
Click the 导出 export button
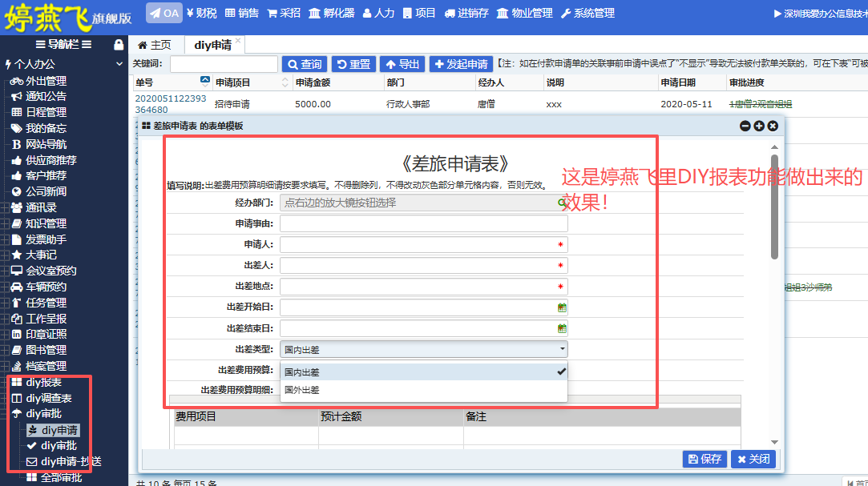click(402, 64)
